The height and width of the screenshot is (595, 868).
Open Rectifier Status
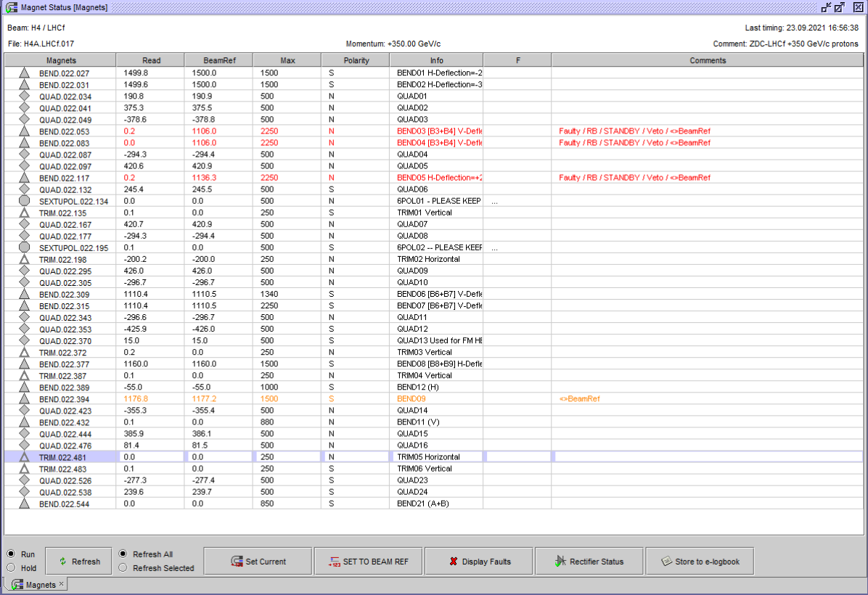(589, 562)
